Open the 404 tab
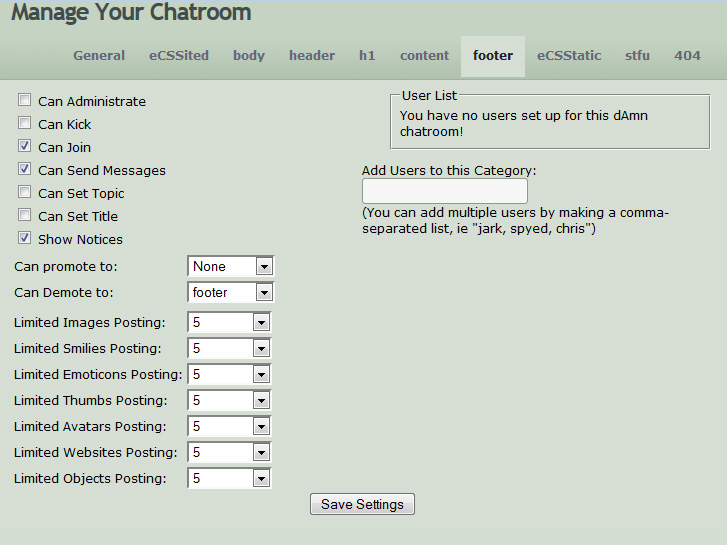Viewport: 727px width, 545px height. (x=687, y=56)
